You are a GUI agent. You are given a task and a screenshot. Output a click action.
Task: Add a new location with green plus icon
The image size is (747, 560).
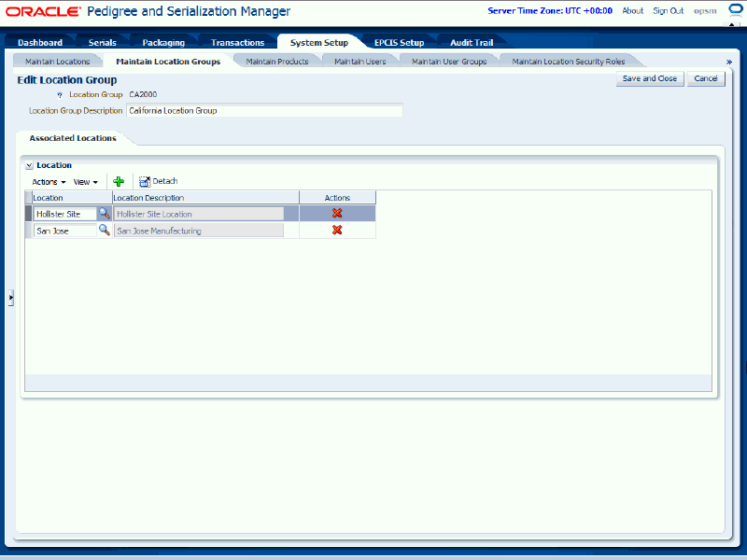click(119, 181)
